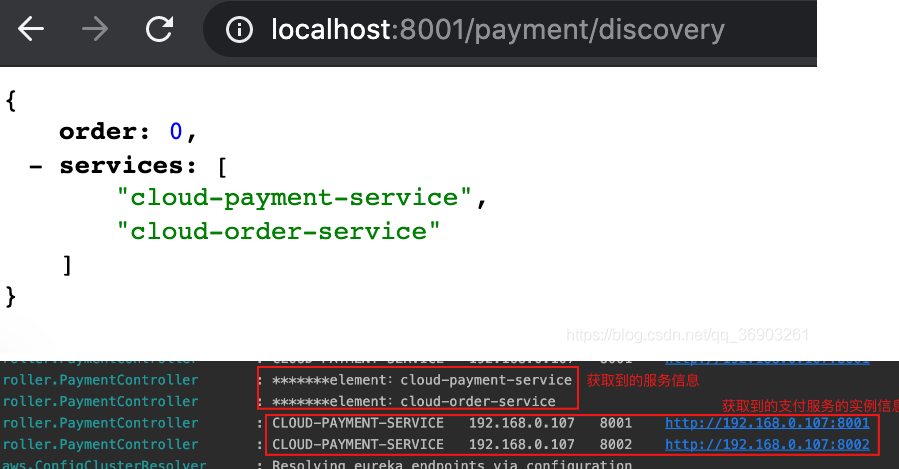Select log line "element: cloud-order-service"
This screenshot has height=469, width=899.
tap(413, 401)
